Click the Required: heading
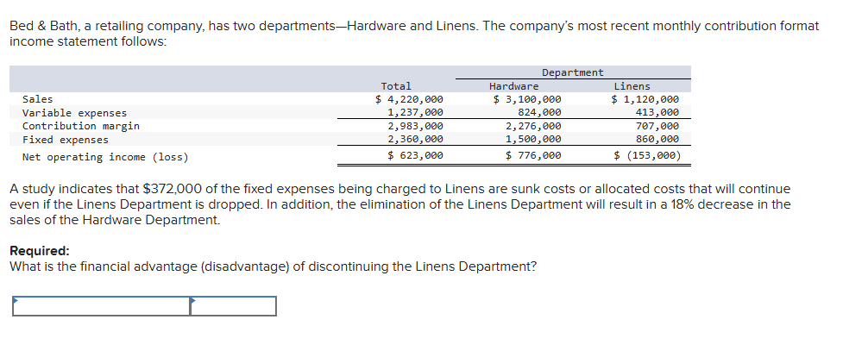 pyautogui.click(x=40, y=251)
